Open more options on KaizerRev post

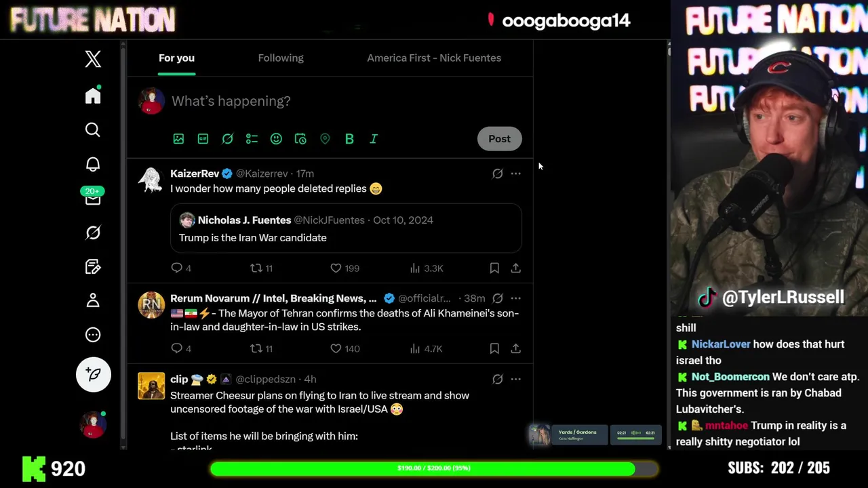point(515,174)
